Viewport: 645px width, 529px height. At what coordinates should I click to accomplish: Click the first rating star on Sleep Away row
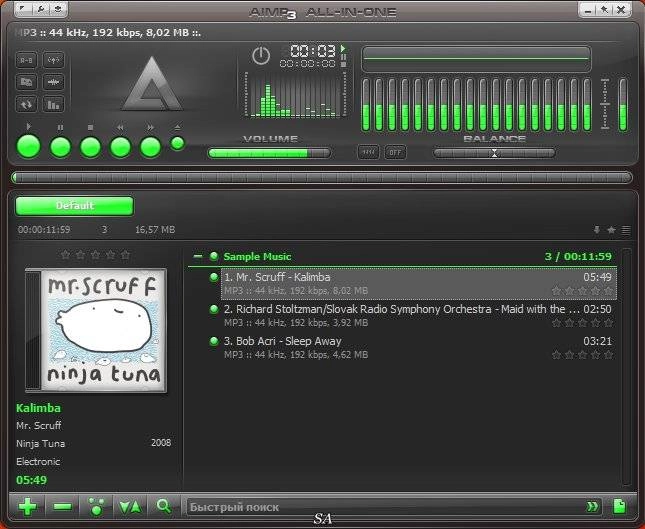557,355
